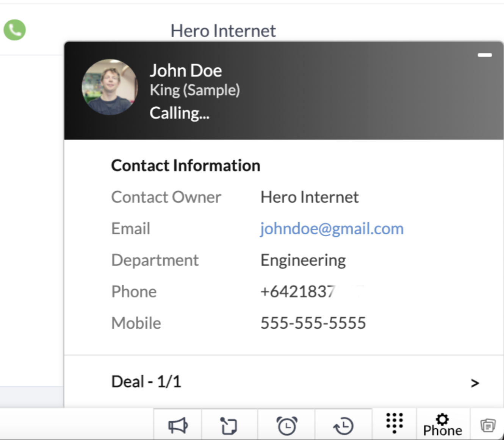
Task: Expand the Deal section chevron arrow
Action: tap(475, 383)
